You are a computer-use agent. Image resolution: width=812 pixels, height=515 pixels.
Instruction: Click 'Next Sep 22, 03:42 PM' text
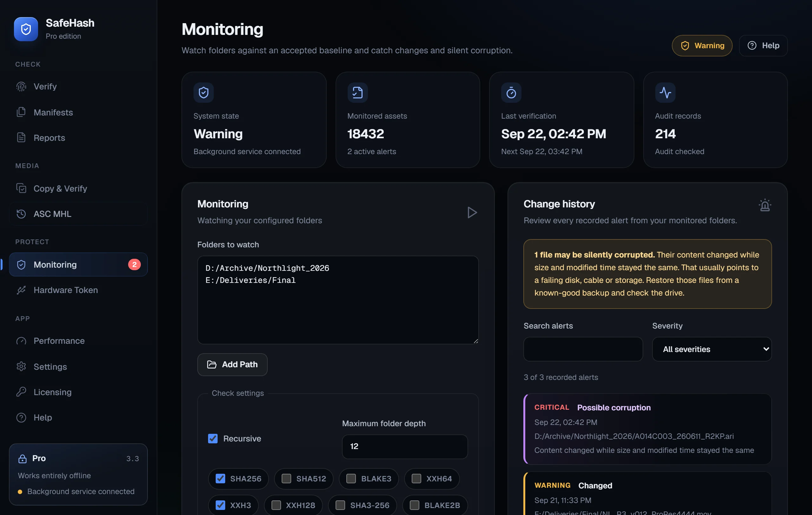click(541, 152)
